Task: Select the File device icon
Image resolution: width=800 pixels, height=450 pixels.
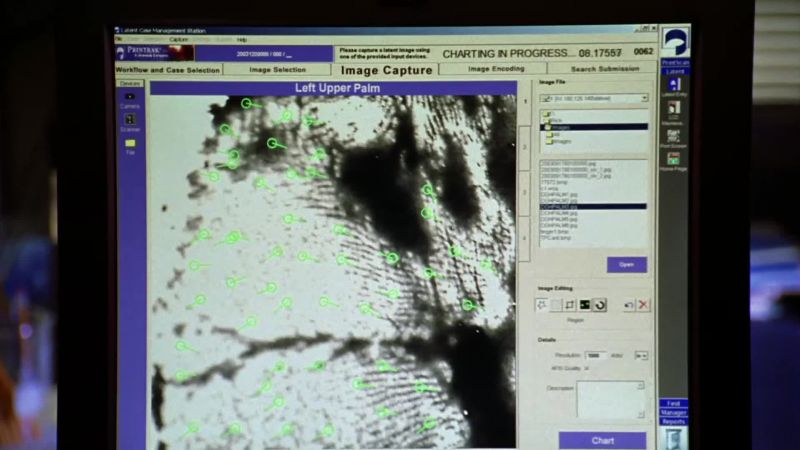Action: (x=130, y=143)
